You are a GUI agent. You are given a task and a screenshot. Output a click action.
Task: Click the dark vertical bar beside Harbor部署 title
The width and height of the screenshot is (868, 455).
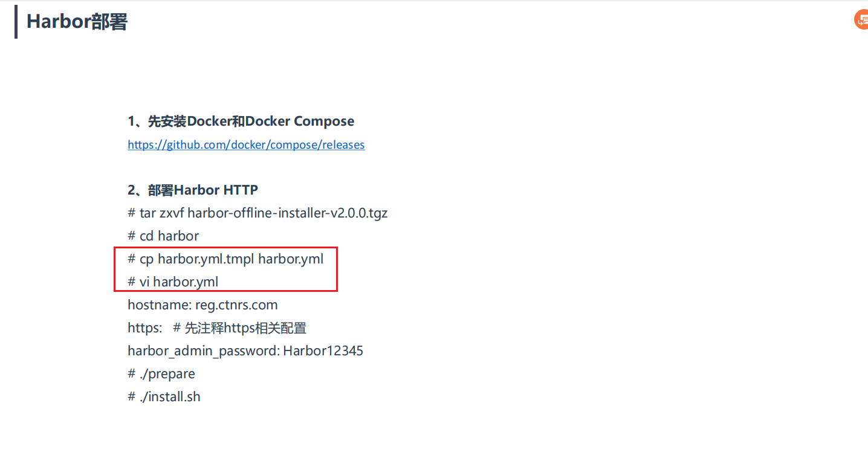pyautogui.click(x=16, y=22)
